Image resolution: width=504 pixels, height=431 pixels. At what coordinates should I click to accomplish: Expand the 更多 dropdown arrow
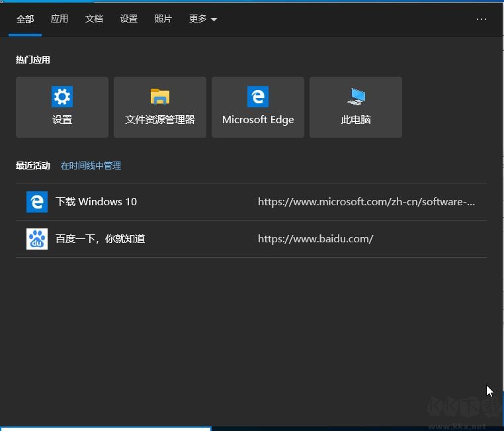point(214,20)
